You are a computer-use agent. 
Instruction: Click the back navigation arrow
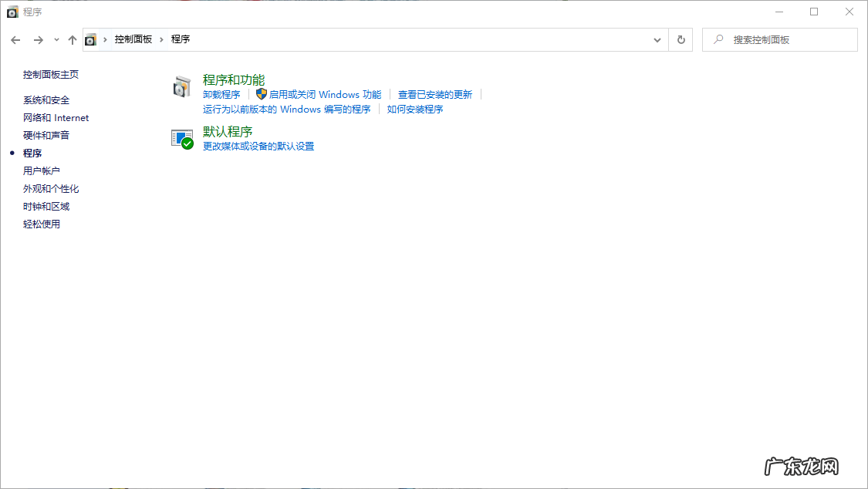coord(15,39)
